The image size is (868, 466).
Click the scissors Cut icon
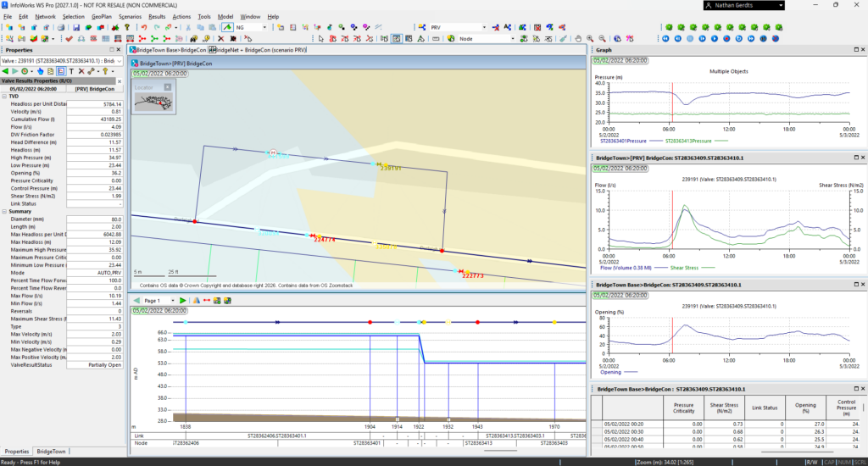click(x=187, y=27)
